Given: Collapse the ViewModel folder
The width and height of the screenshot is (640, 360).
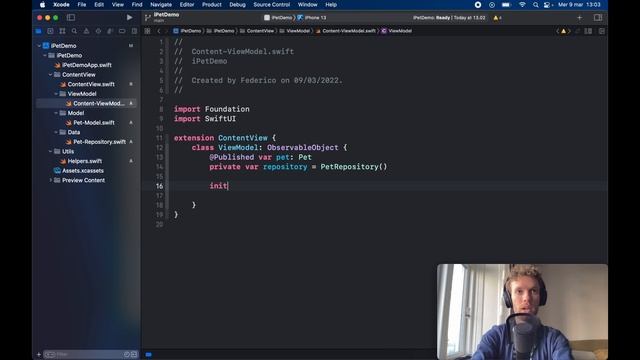Looking at the screenshot, I should (x=56, y=94).
